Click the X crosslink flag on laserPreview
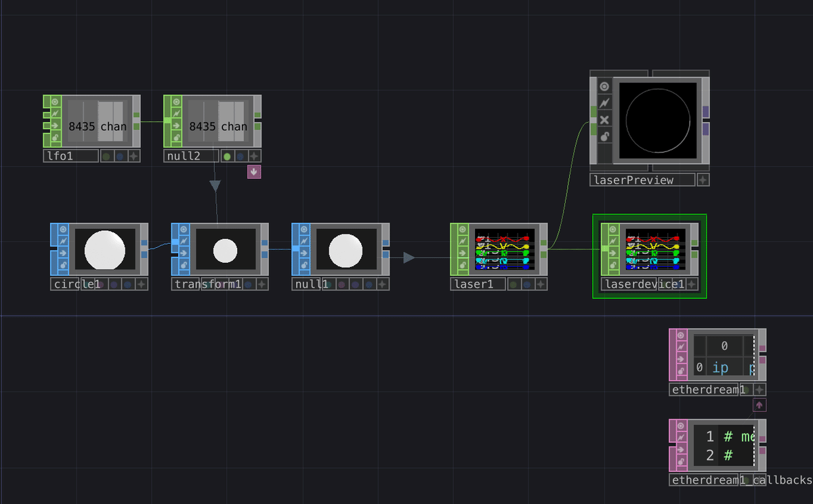 click(x=604, y=120)
